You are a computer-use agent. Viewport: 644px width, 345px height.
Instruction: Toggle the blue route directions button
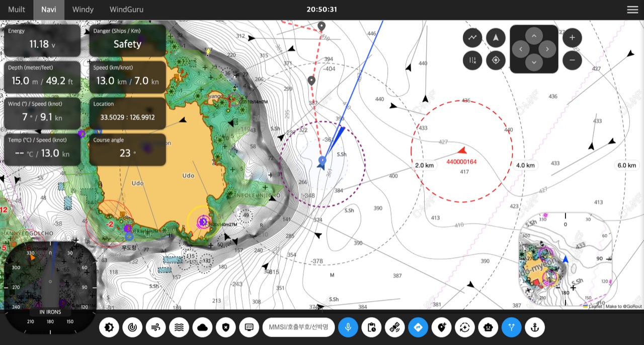click(x=418, y=327)
